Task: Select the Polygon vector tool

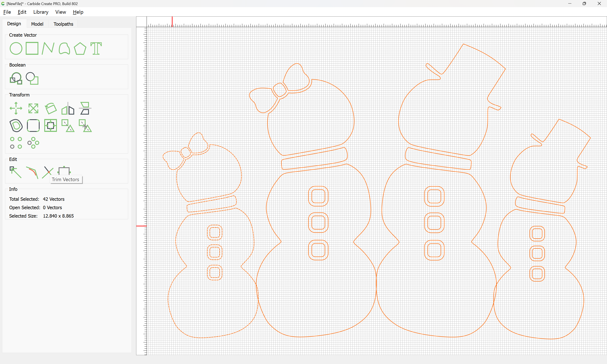Action: click(80, 48)
